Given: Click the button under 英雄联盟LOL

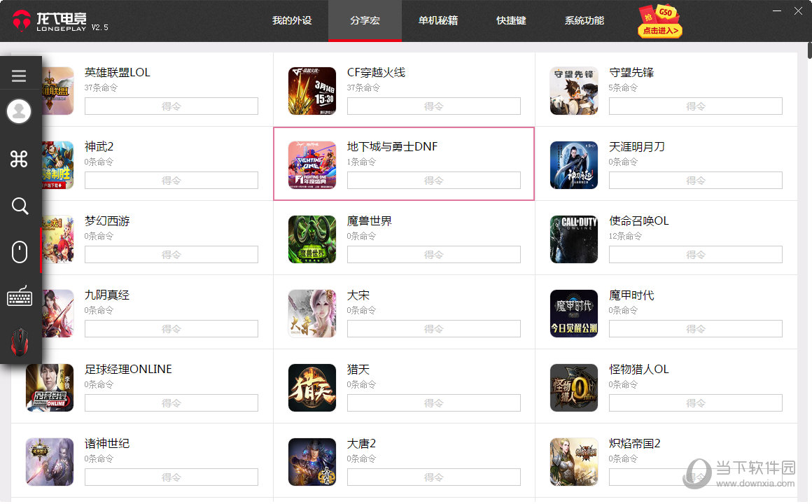Looking at the screenshot, I should tap(171, 106).
